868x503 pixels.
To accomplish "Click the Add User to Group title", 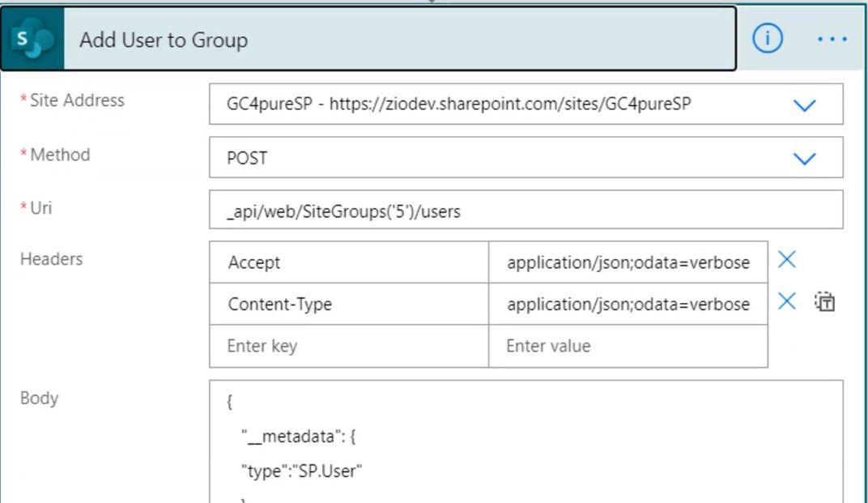I will (164, 40).
